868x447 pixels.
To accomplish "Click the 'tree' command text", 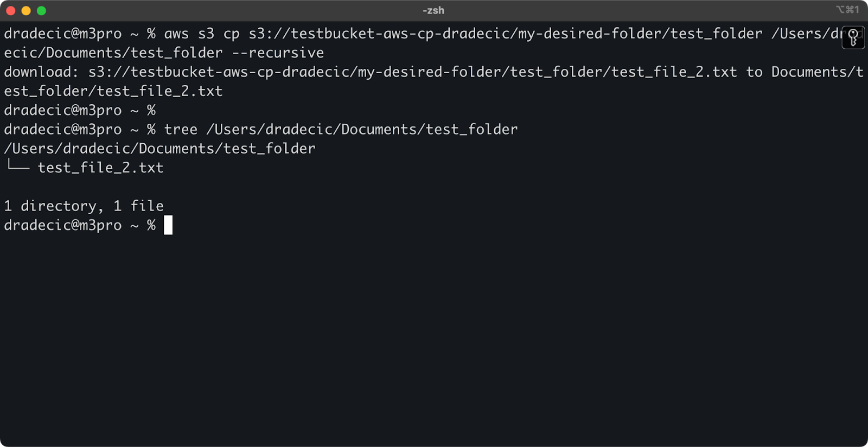I will tap(181, 130).
